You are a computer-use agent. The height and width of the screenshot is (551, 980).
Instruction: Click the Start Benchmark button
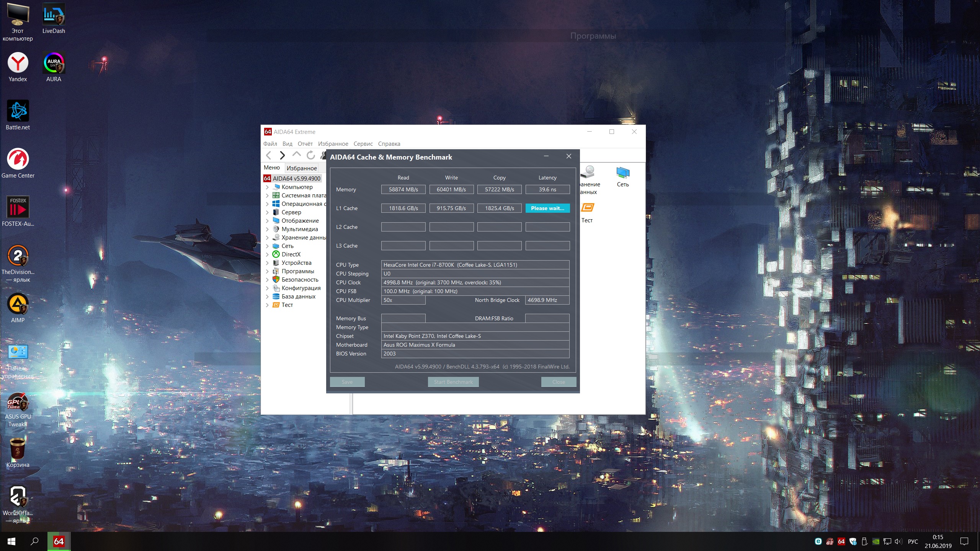pyautogui.click(x=453, y=382)
